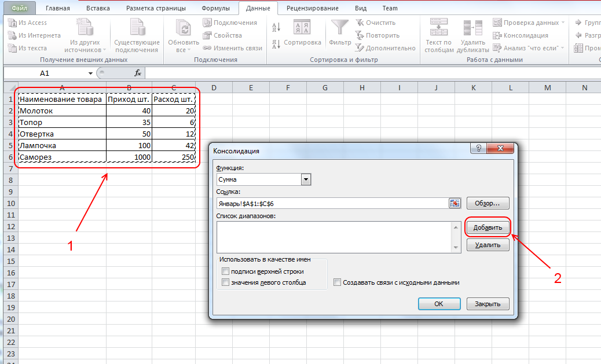Switch to Разметка страницы tab
This screenshot has height=364, width=601.
(156, 8)
